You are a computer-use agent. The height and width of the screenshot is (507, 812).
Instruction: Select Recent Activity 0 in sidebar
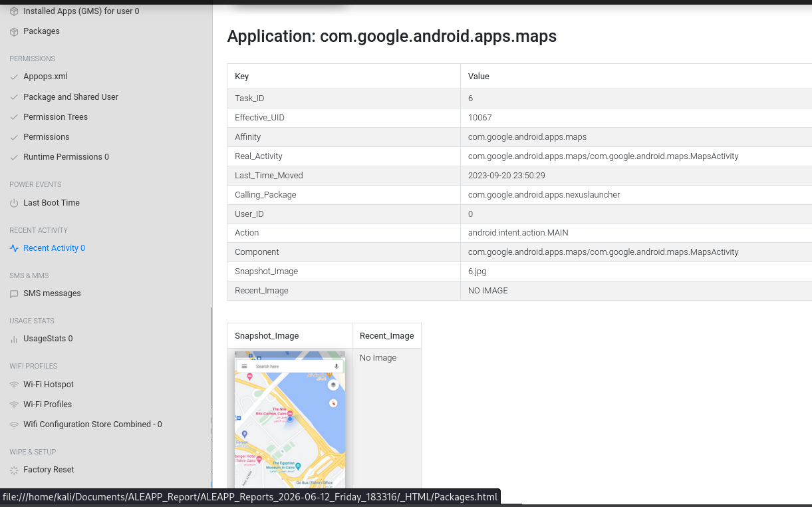click(54, 248)
